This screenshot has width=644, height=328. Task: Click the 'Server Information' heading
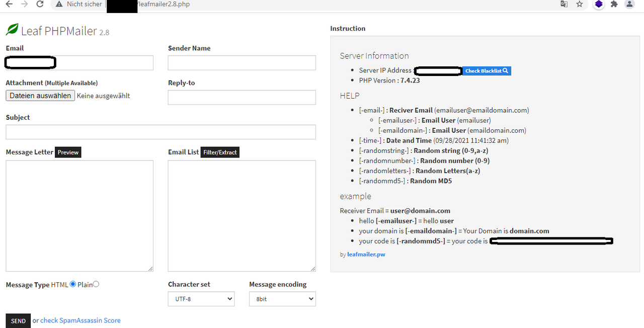pos(374,56)
